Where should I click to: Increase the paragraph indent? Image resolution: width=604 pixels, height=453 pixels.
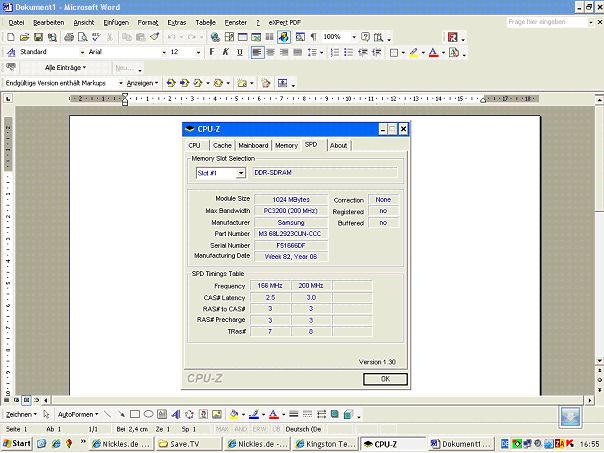[376, 52]
